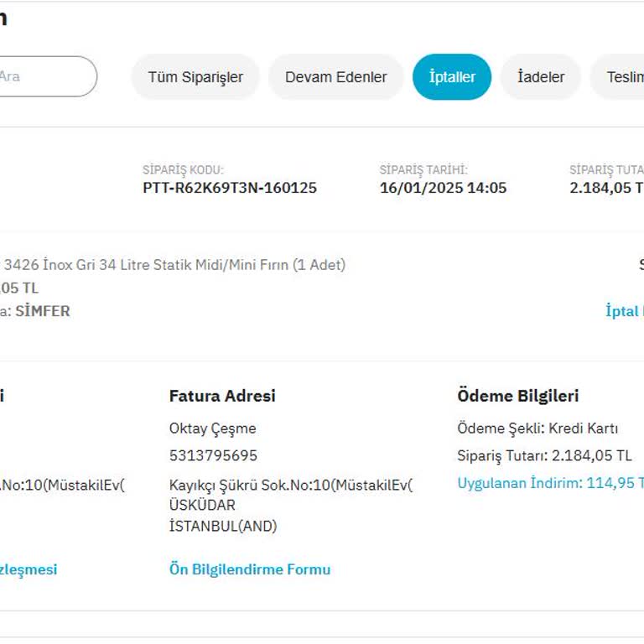Click the ÜSKÜDAR address line
644x644 pixels.
click(202, 505)
